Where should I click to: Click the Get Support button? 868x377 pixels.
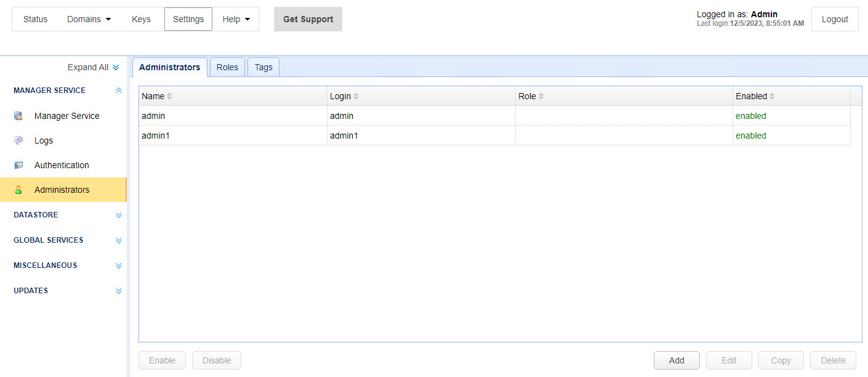point(308,19)
